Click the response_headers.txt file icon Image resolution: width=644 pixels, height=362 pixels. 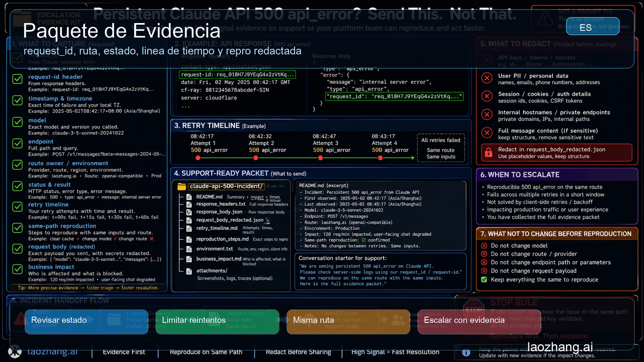point(189,204)
